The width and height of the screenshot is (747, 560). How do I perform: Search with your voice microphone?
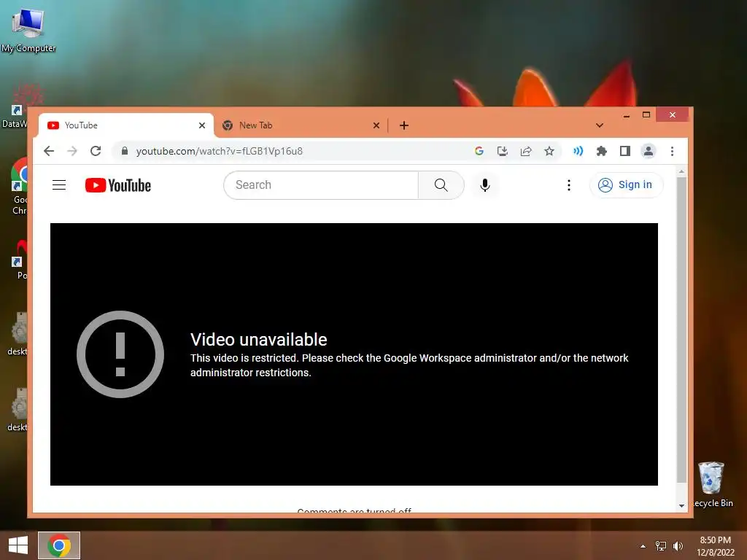(x=485, y=184)
